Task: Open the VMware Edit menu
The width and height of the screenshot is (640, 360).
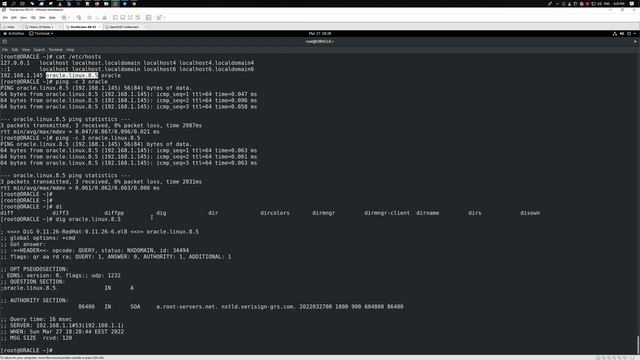Action: coord(14,18)
